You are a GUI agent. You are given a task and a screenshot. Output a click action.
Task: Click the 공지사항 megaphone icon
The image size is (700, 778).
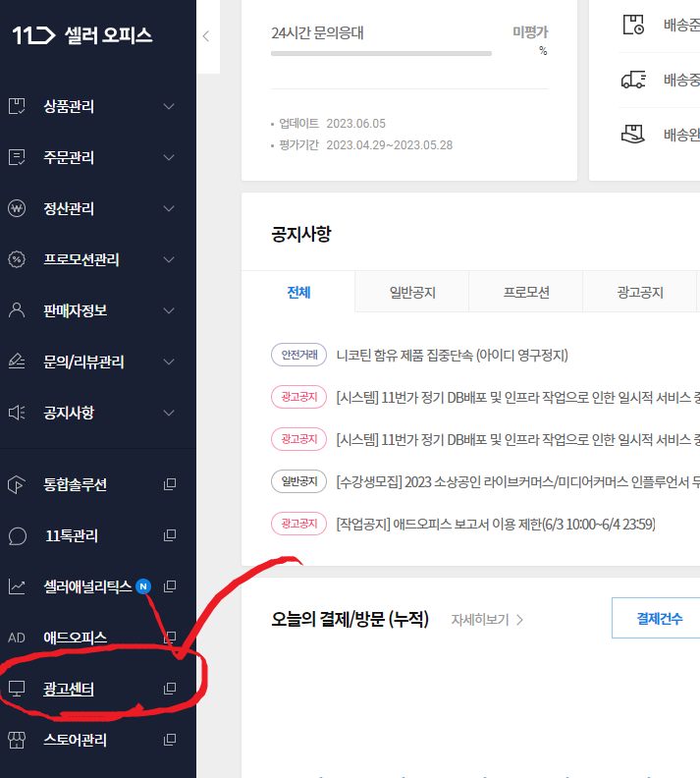17,413
